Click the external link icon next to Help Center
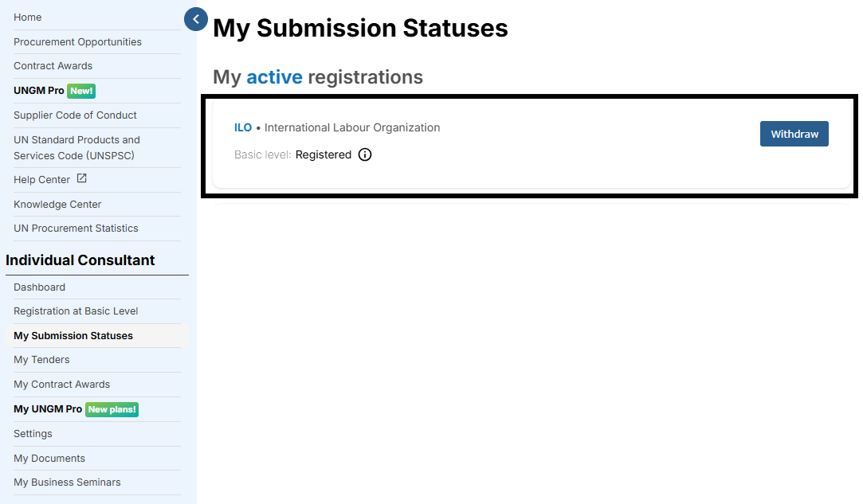 pos(81,179)
